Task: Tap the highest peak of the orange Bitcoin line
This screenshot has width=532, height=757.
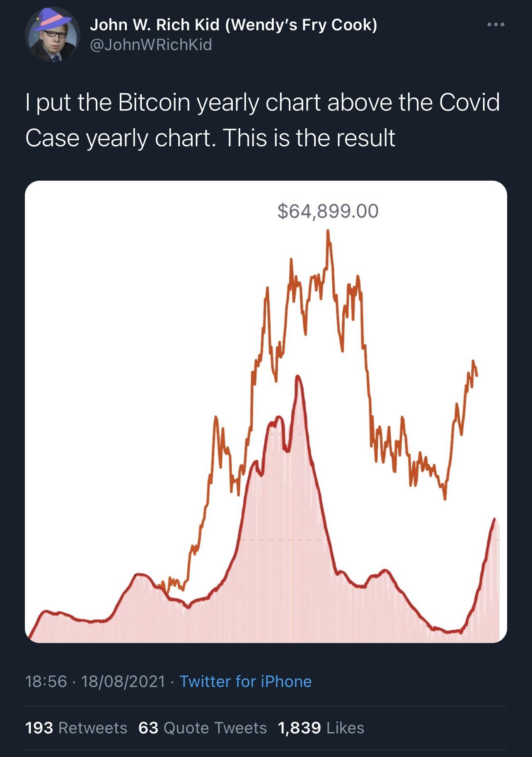Action: [x=328, y=232]
